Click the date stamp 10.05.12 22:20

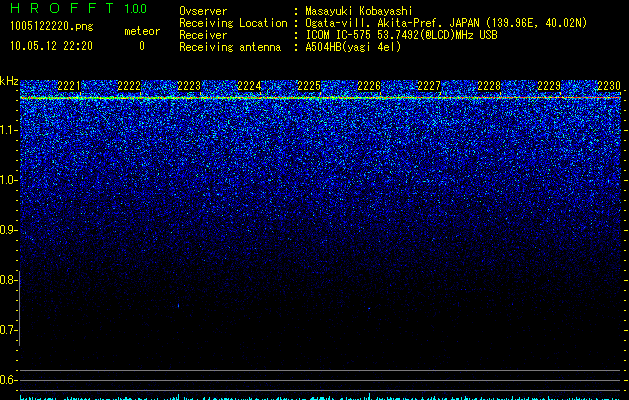tap(51, 46)
